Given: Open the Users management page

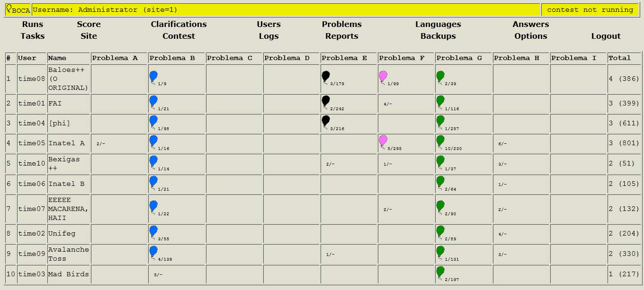Looking at the screenshot, I should [268, 24].
